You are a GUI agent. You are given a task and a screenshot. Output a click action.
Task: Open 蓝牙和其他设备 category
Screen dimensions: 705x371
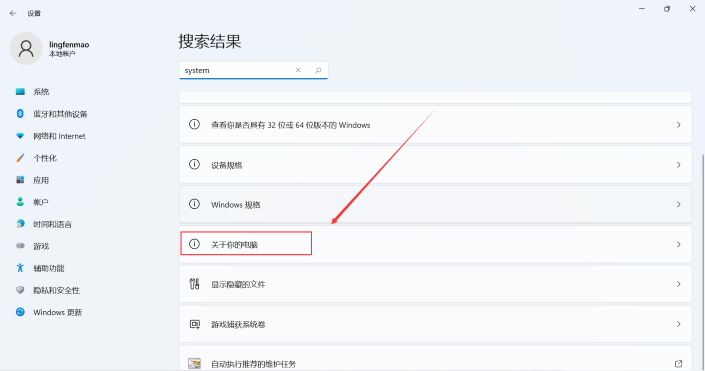coord(60,114)
